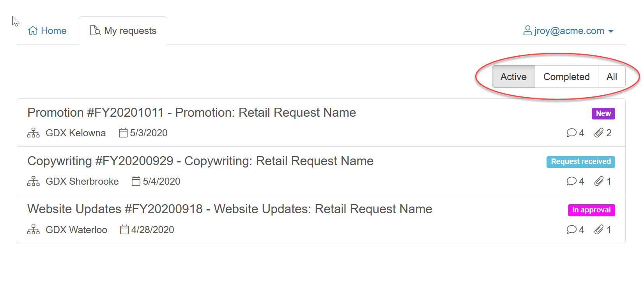Expand the jroy@acme.com account dropdown arrow
Image resolution: width=644 pixels, height=294 pixels.
click(611, 31)
